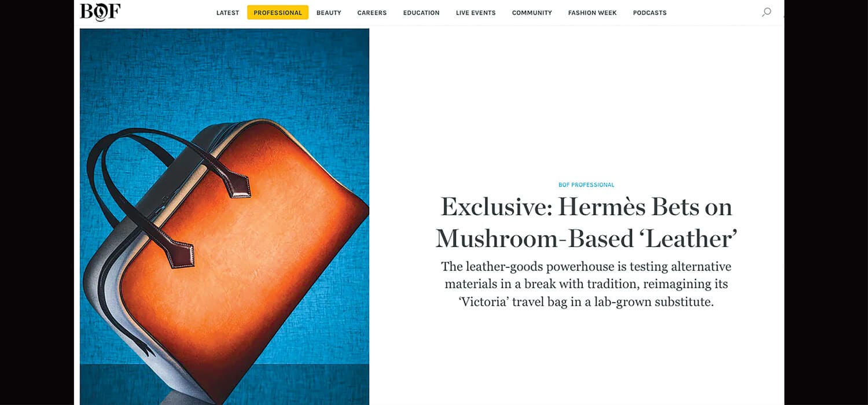
Task: Open the Careers menu item
Action: point(372,13)
